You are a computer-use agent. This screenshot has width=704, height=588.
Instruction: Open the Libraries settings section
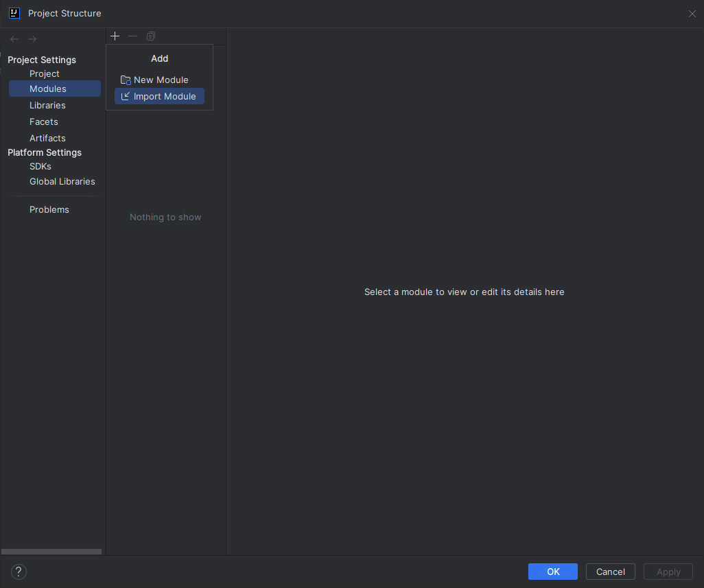[x=47, y=105]
